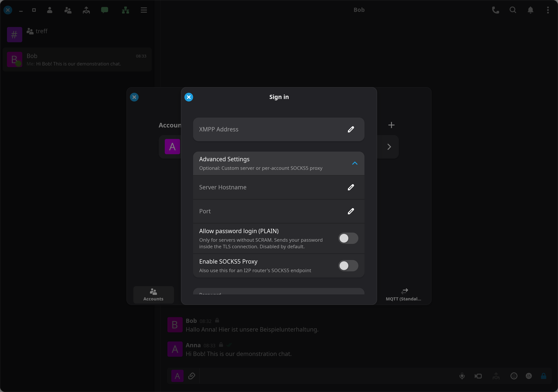Image resolution: width=558 pixels, height=392 pixels.
Task: Click pencil icon next to Server Hostname
Action: tap(351, 187)
